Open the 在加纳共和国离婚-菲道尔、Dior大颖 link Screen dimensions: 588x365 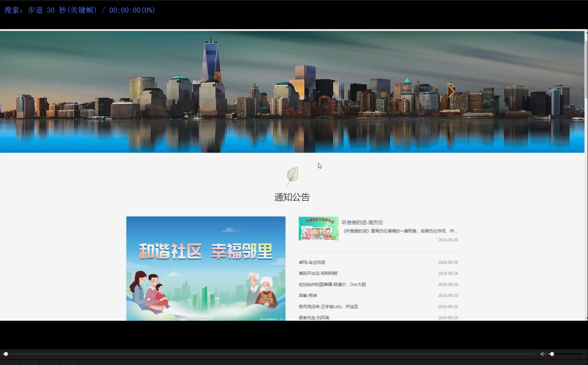tap(332, 285)
